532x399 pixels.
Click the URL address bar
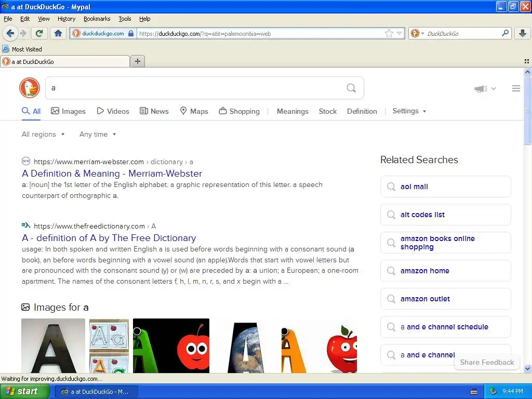[261, 33]
